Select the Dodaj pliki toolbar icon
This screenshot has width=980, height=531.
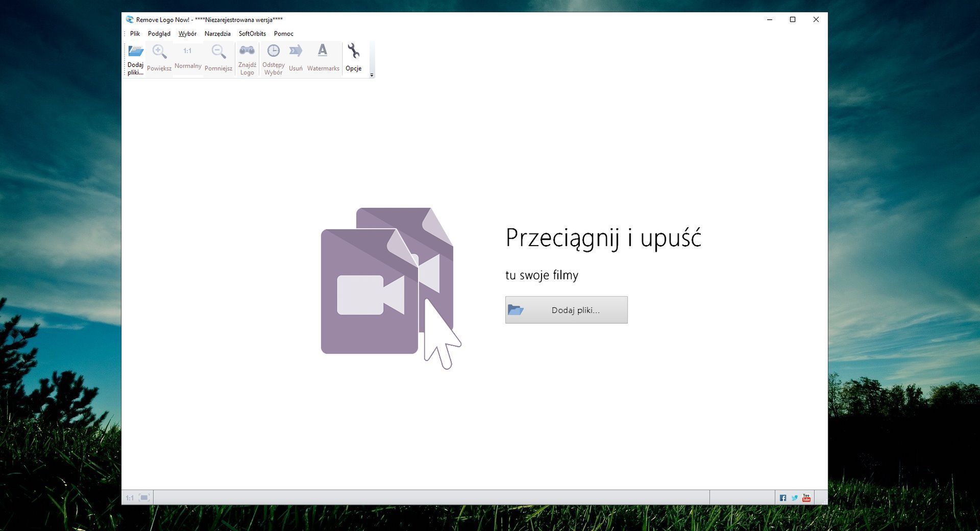point(135,56)
